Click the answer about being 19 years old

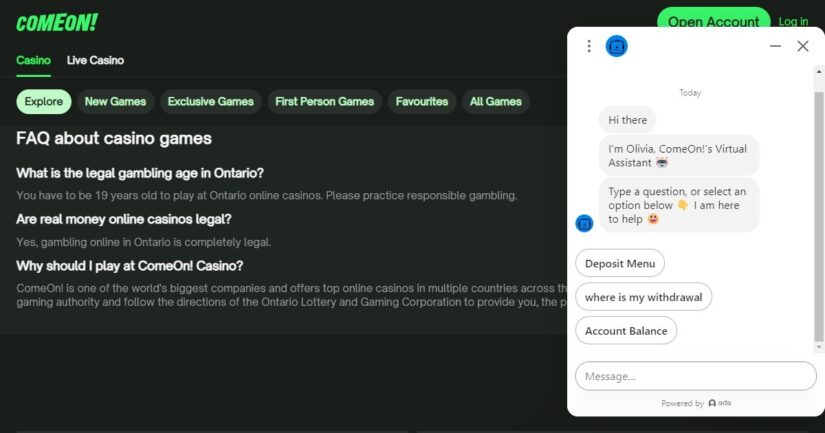tap(266, 196)
